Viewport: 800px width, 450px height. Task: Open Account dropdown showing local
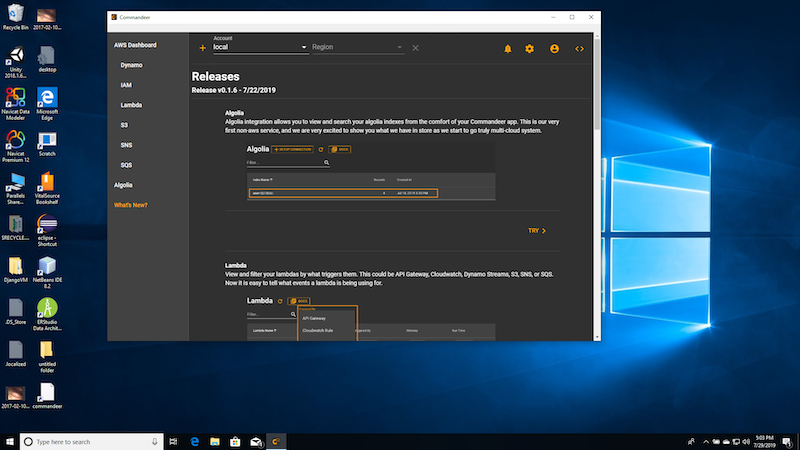pyautogui.click(x=260, y=47)
